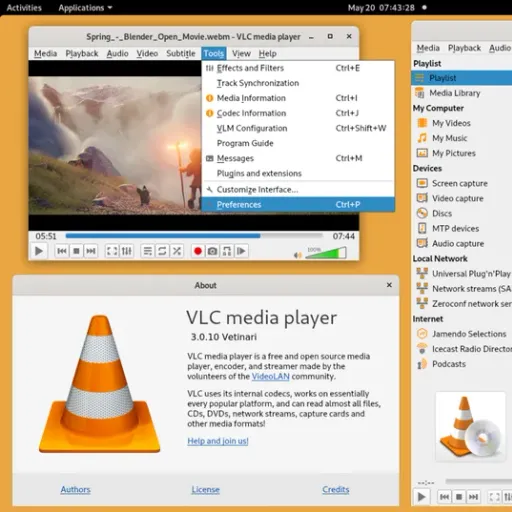
Task: Select Network streams (SAP) entry
Action: [x=462, y=289]
